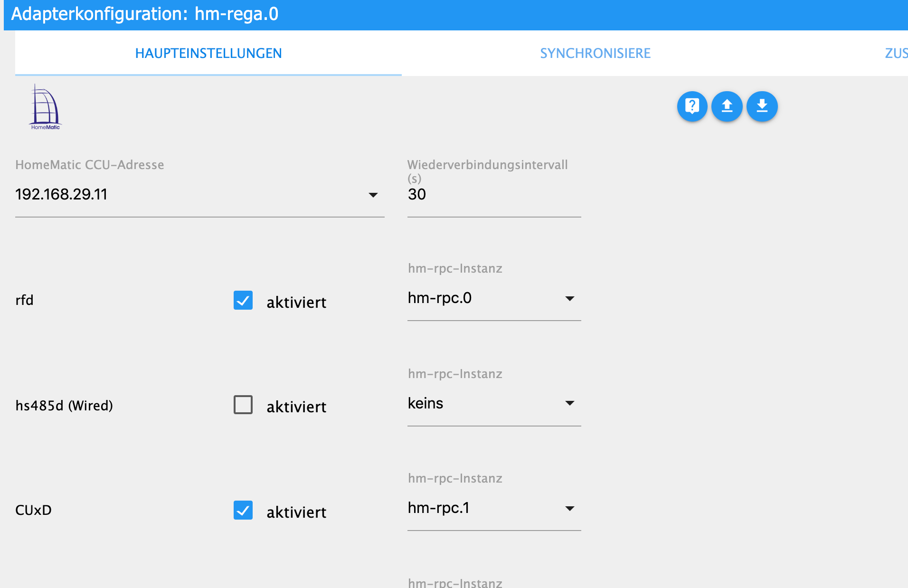The height and width of the screenshot is (588, 908).
Task: Expand the rfd hm-rpc.0 instance dropdown
Action: point(569,298)
